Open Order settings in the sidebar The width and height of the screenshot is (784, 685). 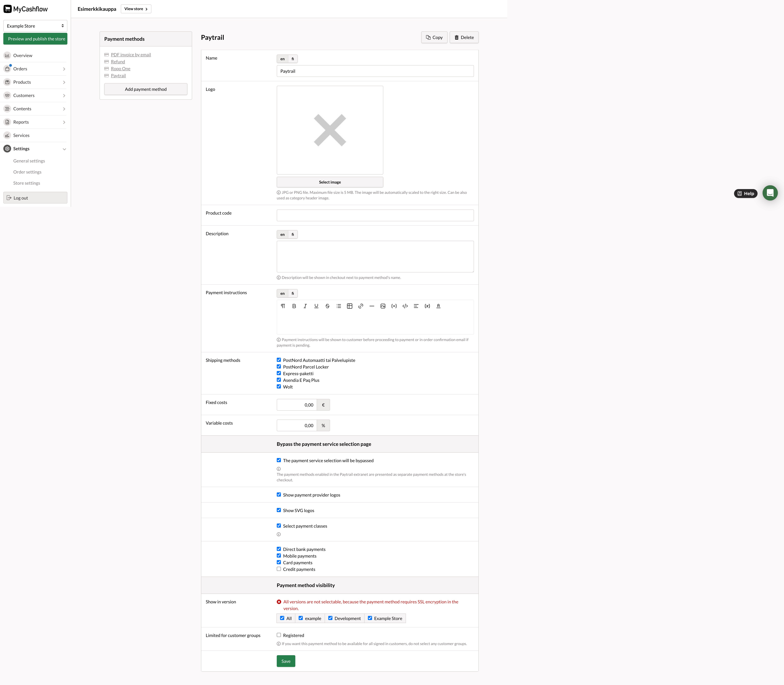[x=27, y=172]
